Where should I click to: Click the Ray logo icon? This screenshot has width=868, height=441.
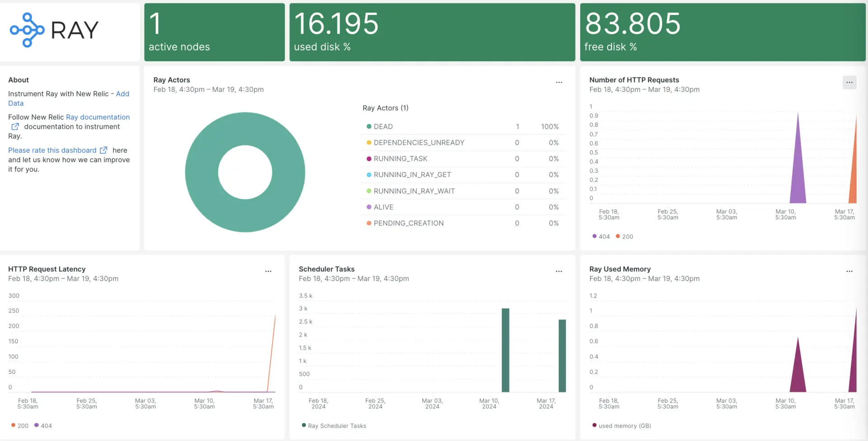click(27, 30)
